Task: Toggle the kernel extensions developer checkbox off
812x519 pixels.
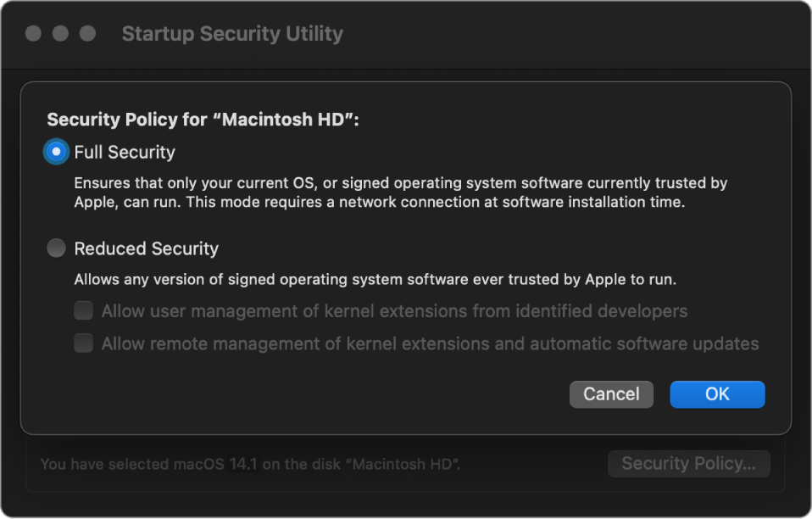Action: click(x=83, y=310)
